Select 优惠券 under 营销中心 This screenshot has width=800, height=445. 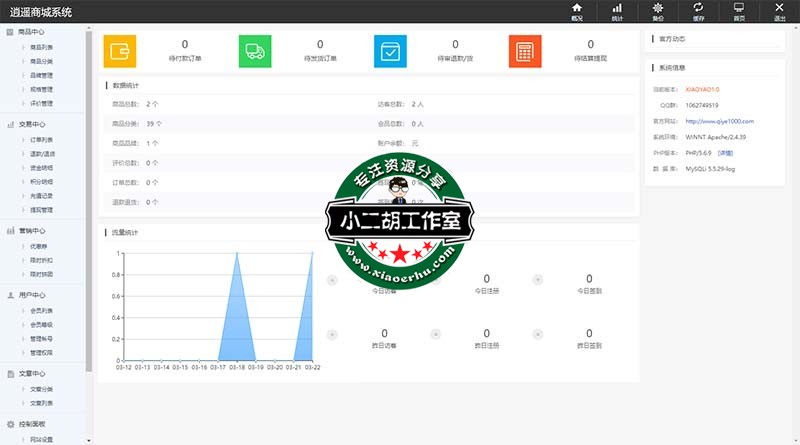(40, 245)
